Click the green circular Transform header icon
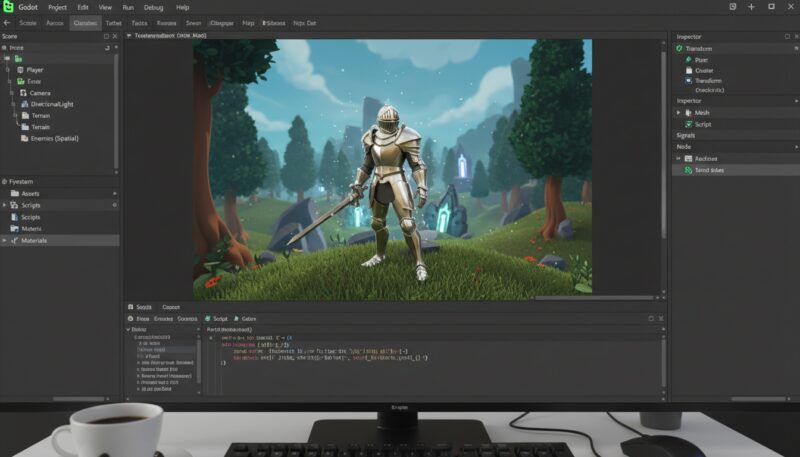 tap(680, 48)
